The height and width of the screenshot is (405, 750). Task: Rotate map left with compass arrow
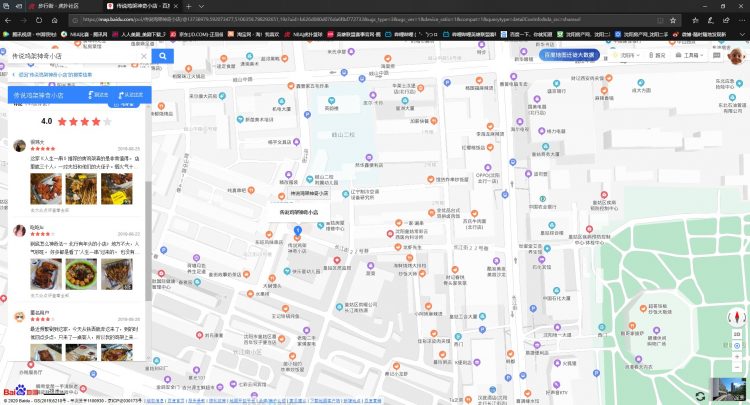(x=730, y=317)
